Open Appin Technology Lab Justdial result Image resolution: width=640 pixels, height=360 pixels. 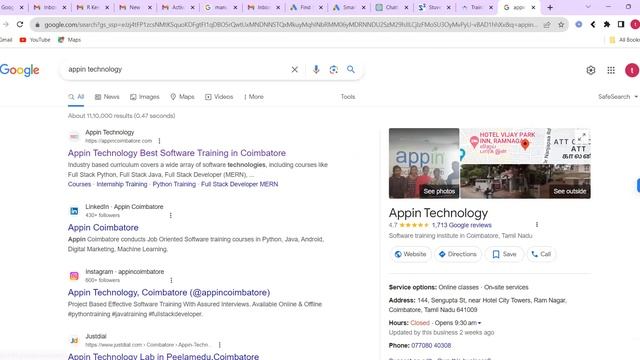click(163, 356)
